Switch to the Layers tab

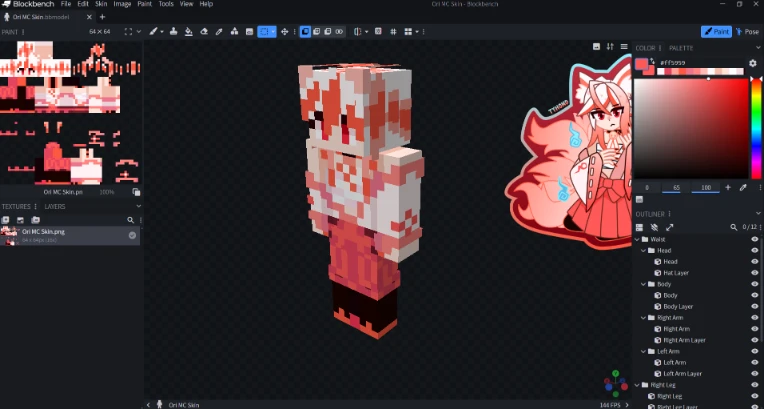click(55, 207)
